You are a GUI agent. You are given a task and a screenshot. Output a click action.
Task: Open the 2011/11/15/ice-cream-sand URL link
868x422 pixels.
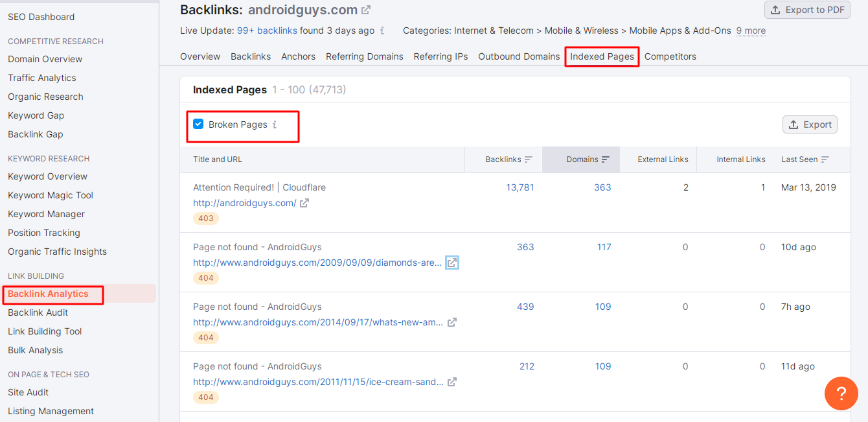(x=318, y=382)
